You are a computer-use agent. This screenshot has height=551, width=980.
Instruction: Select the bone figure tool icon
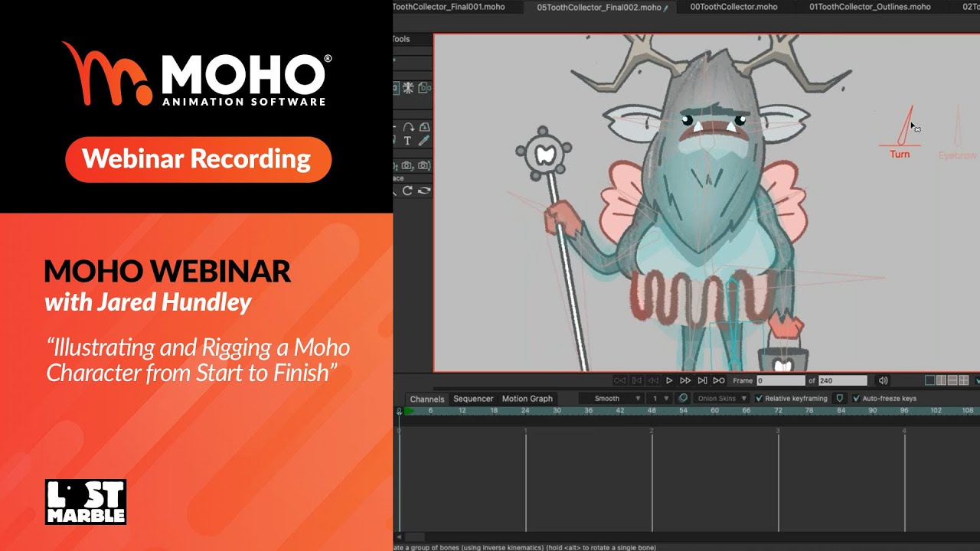408,88
